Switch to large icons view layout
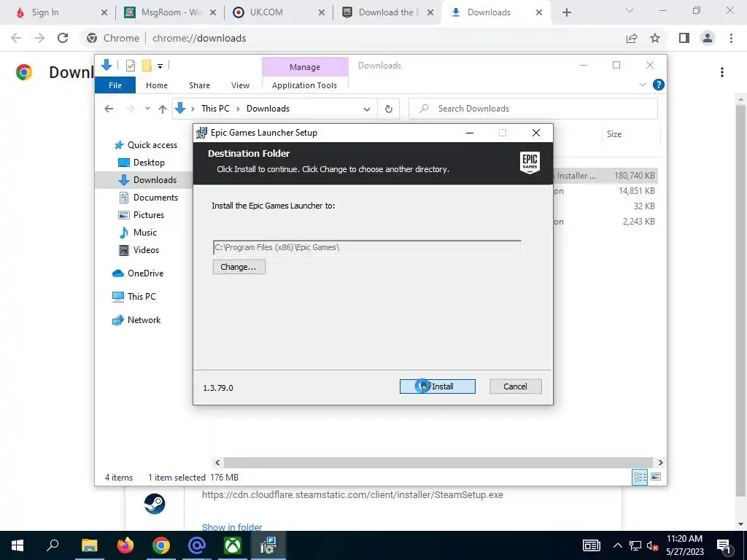The height and width of the screenshot is (560, 747). pyautogui.click(x=656, y=477)
